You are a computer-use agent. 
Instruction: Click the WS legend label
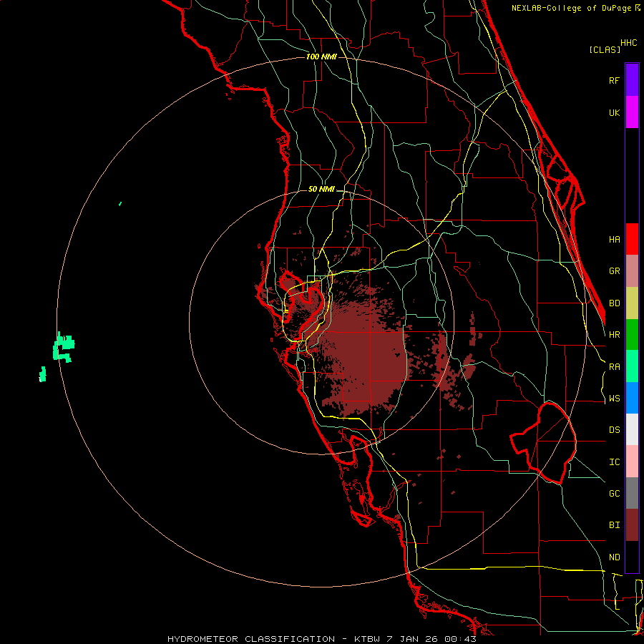[x=614, y=398]
